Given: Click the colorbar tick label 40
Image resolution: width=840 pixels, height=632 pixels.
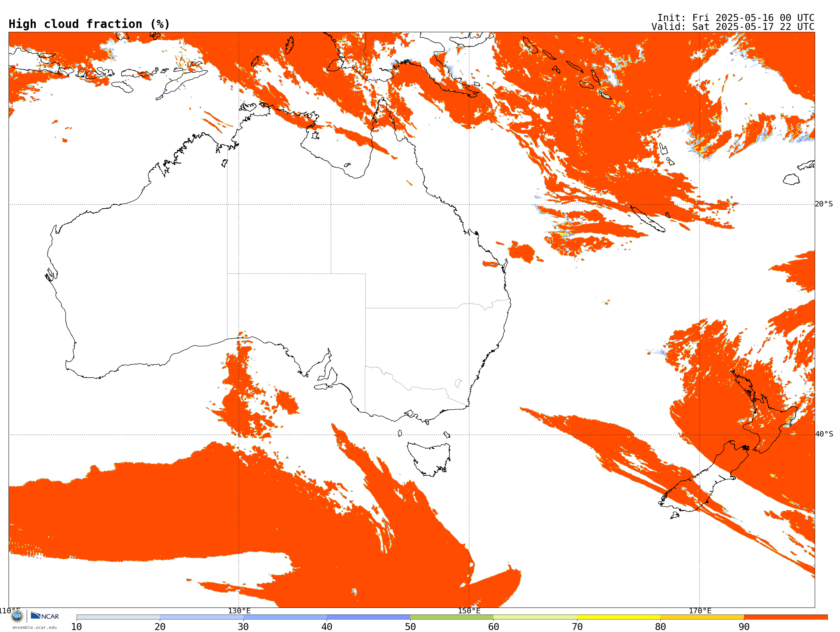Looking at the screenshot, I should point(327,627).
